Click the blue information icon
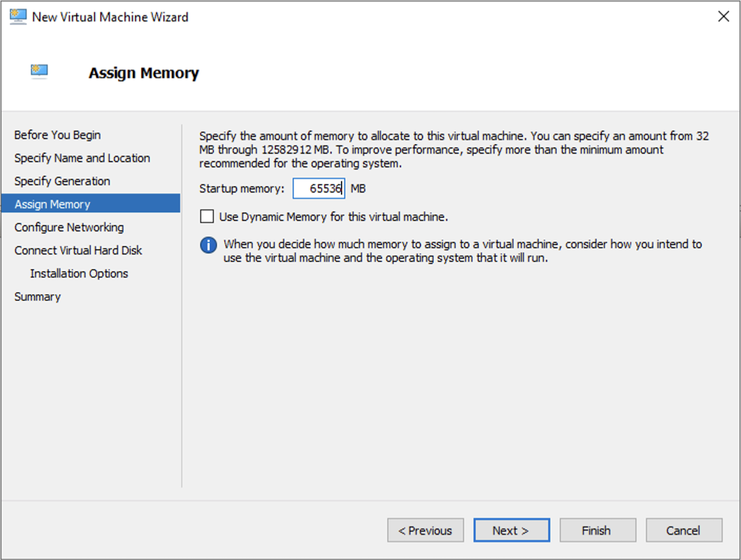 tap(208, 245)
